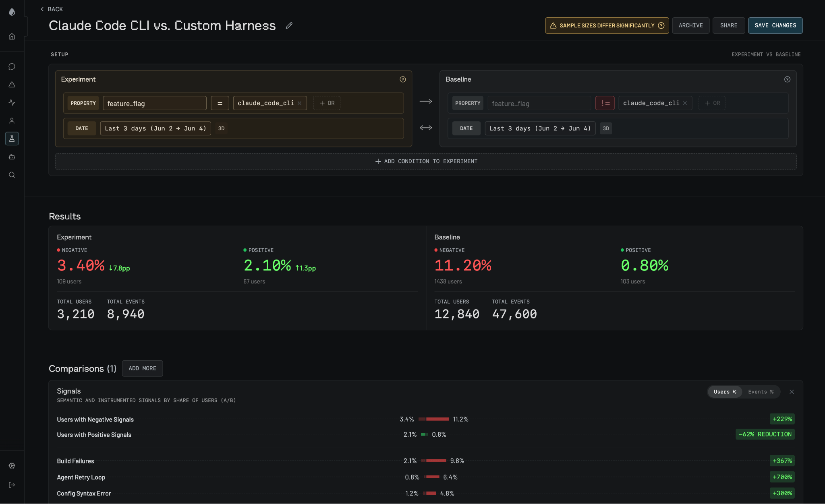The height and width of the screenshot is (504, 825).
Task: Remove the Signals comparison with X
Action: point(792,392)
